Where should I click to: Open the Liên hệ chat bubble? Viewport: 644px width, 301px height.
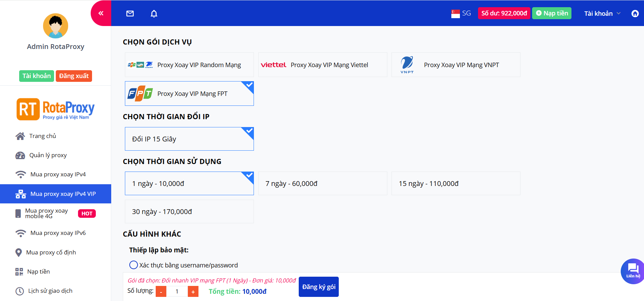click(632, 271)
